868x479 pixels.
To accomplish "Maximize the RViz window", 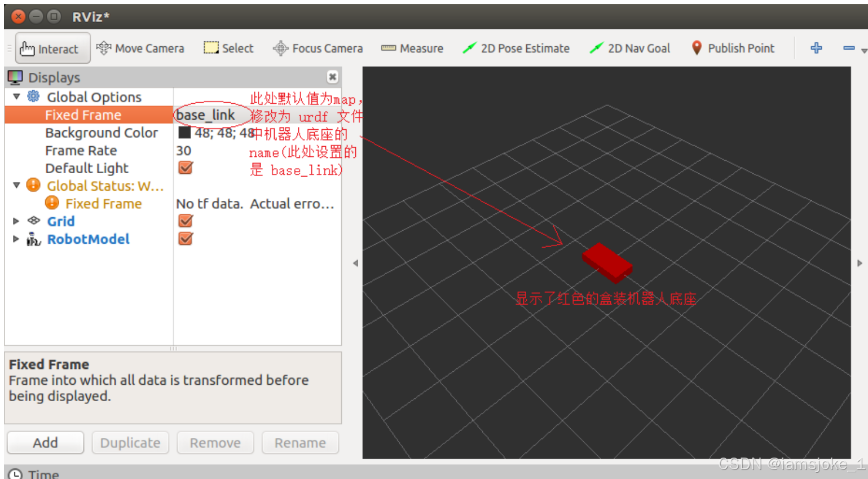I will [54, 16].
